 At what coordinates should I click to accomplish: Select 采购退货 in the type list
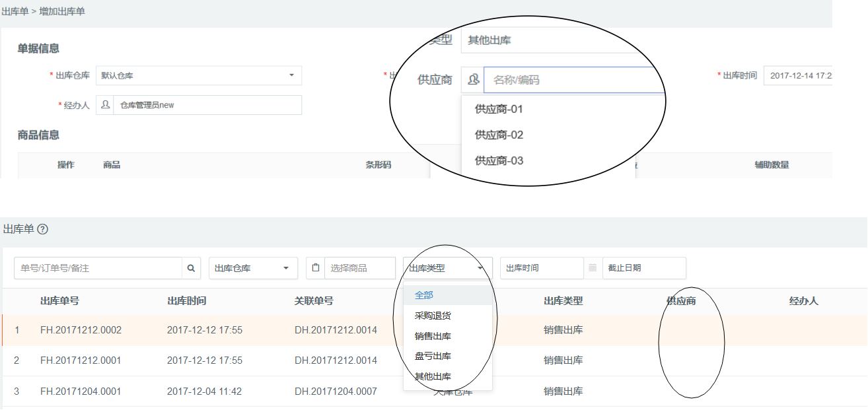pyautogui.click(x=448, y=316)
